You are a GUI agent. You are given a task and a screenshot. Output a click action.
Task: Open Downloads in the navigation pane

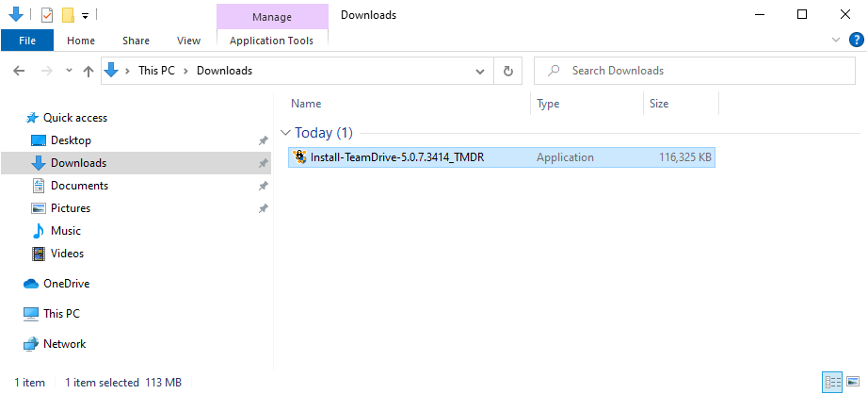pos(78,163)
